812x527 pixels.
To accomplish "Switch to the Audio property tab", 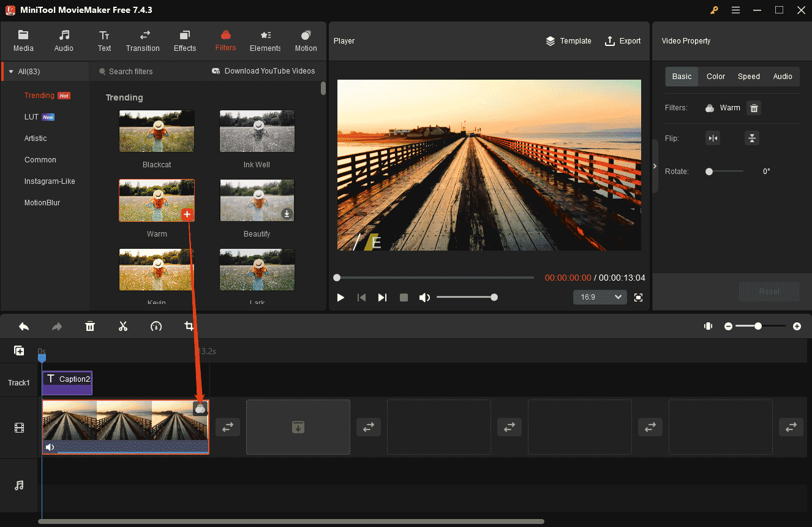I will [783, 77].
